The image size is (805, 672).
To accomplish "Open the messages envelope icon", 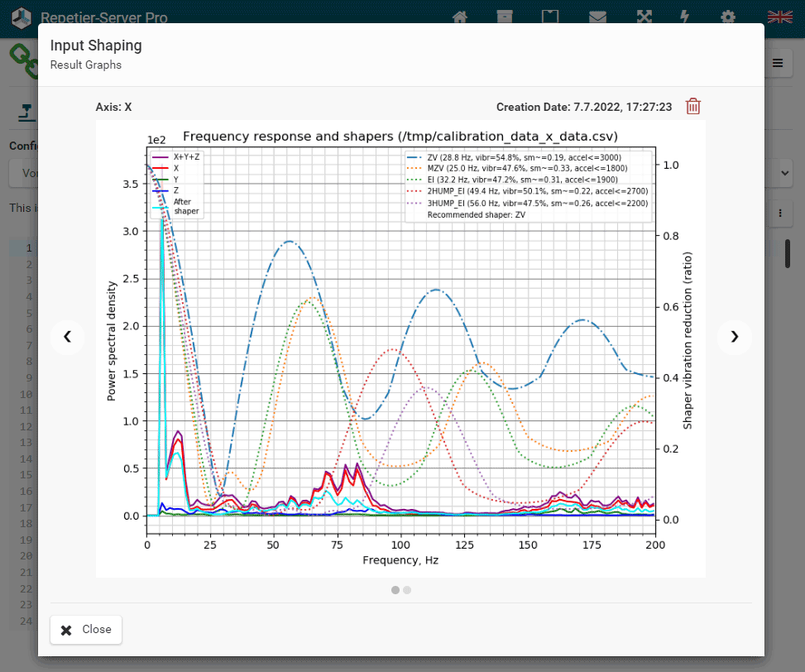I will [597, 17].
